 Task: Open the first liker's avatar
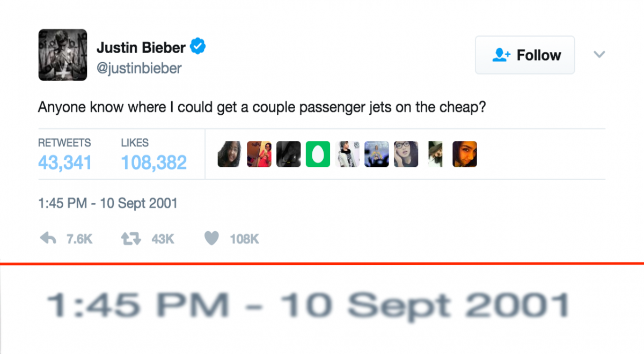230,154
